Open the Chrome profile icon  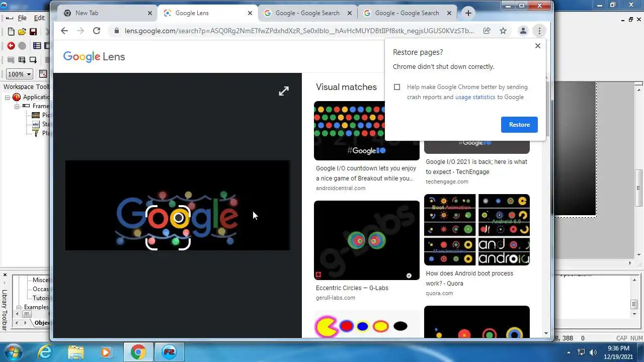coord(523,31)
